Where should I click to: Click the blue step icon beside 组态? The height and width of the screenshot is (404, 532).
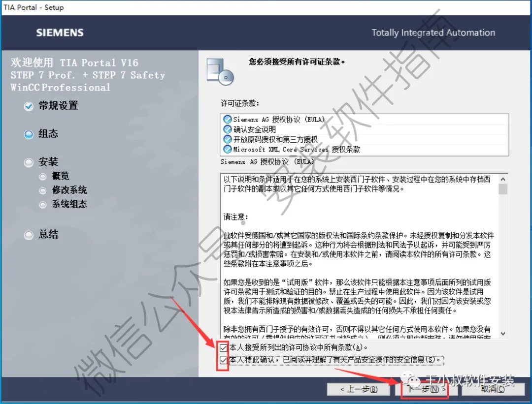click(x=29, y=134)
